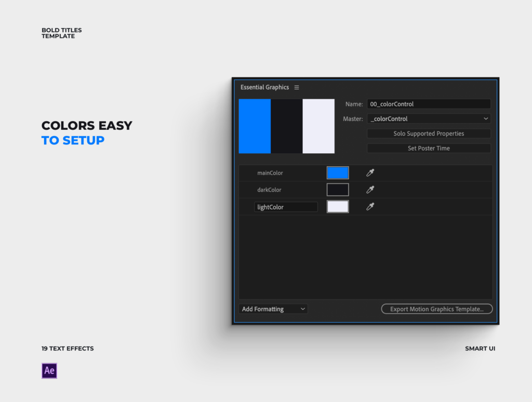Select the Essential Graphics panel tab
The height and width of the screenshot is (402, 532).
tap(264, 87)
